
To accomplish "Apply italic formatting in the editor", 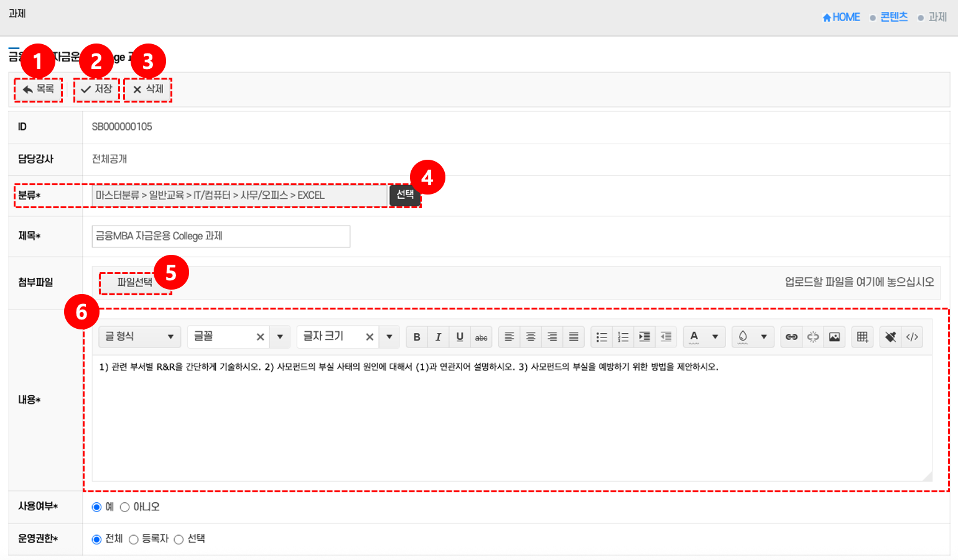I will click(438, 337).
